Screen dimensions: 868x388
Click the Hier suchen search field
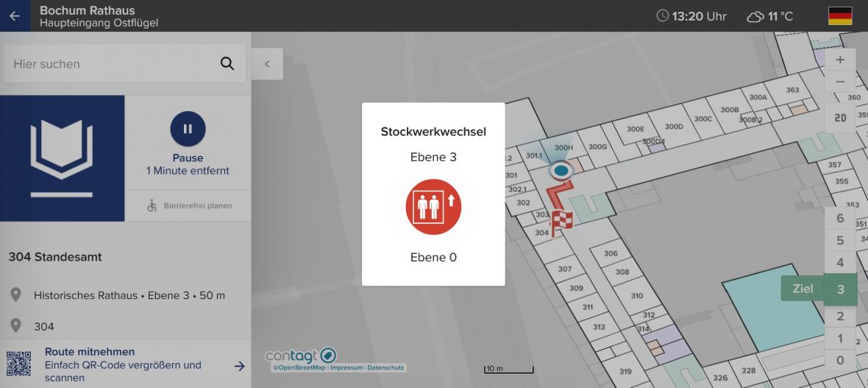coord(110,64)
